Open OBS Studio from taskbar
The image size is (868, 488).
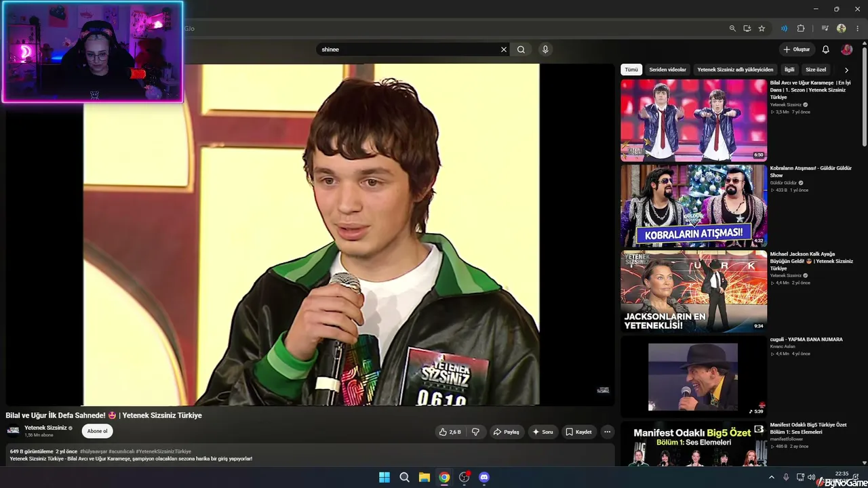[x=464, y=477]
